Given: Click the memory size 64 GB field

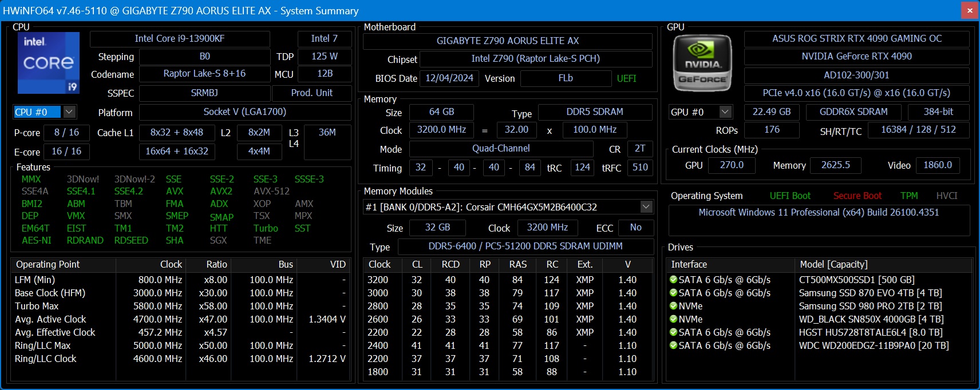Looking at the screenshot, I should coord(441,112).
